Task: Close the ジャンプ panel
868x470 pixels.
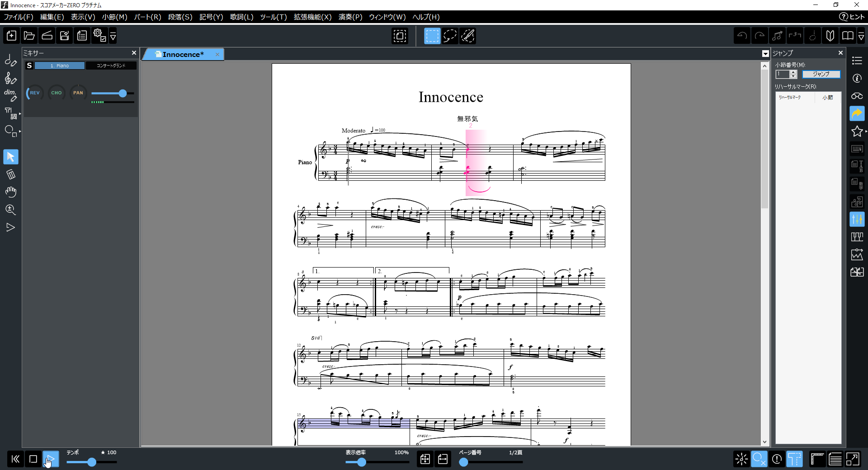Action: (840, 53)
